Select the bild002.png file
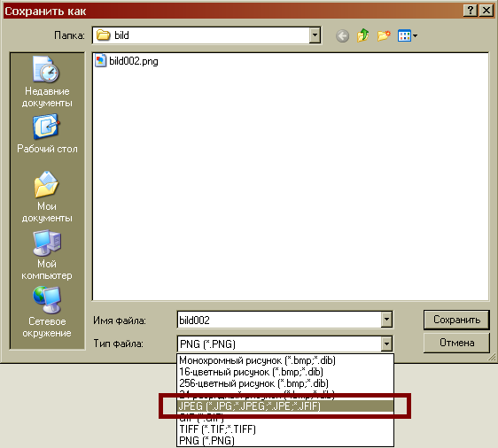 (x=126, y=61)
